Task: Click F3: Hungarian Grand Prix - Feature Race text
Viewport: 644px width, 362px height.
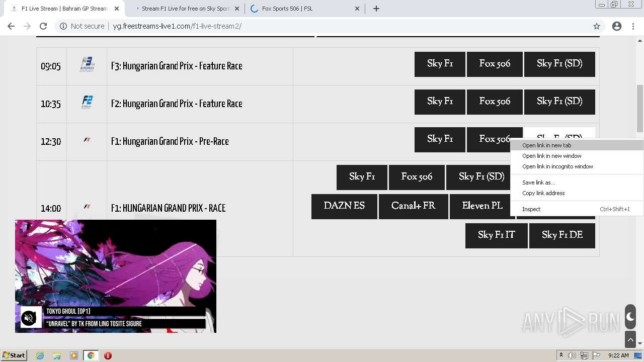Action: click(x=177, y=66)
